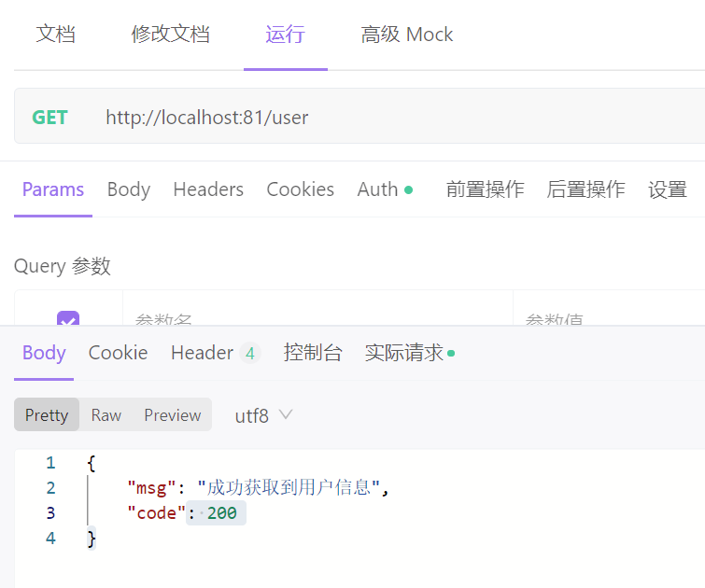
Task: Click the Query 参数 heading
Action: 62,266
